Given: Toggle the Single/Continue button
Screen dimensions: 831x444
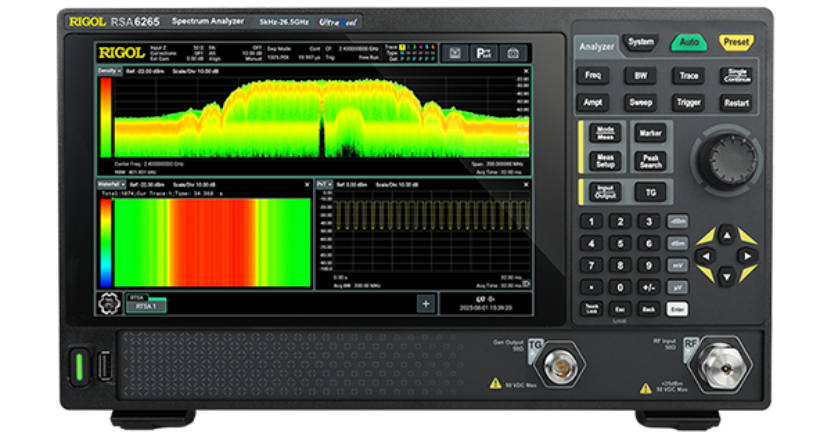Looking at the screenshot, I should click(x=736, y=75).
